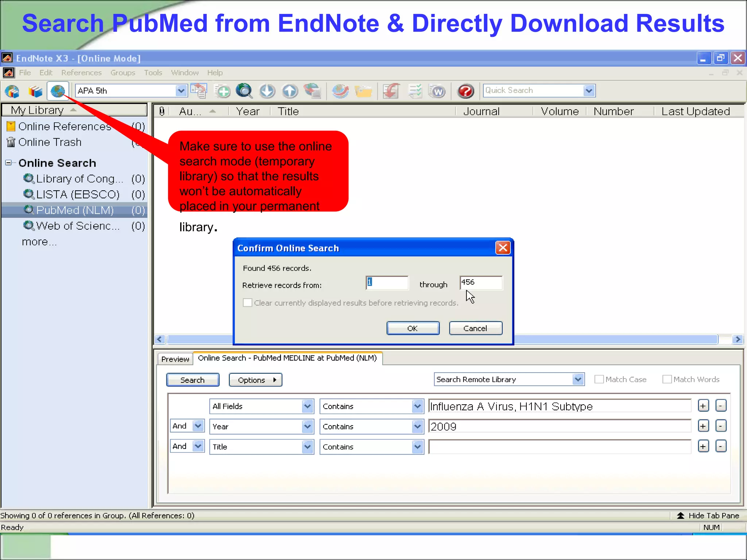Close the Confirm Online Search dialog
The height and width of the screenshot is (560, 747).
click(x=503, y=248)
